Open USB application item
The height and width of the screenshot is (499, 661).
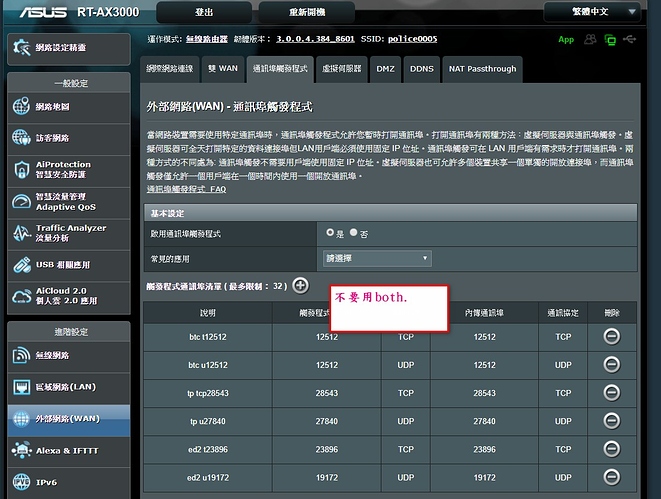click(x=69, y=265)
